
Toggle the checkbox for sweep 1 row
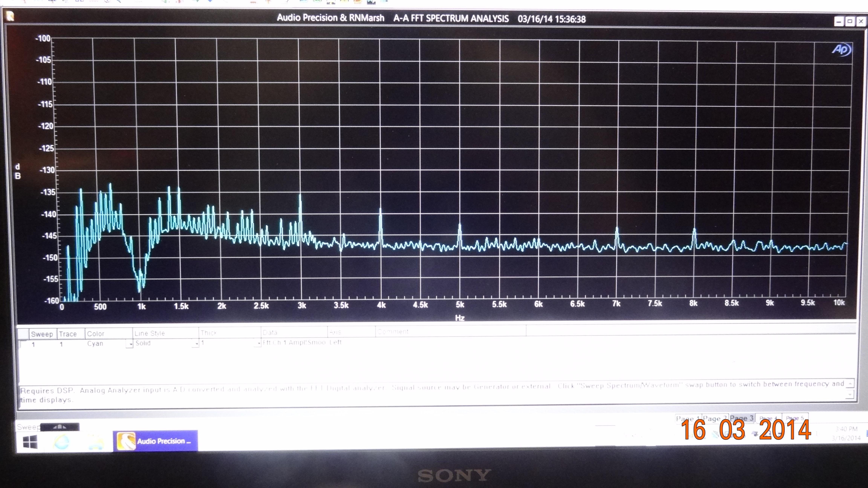[22, 344]
